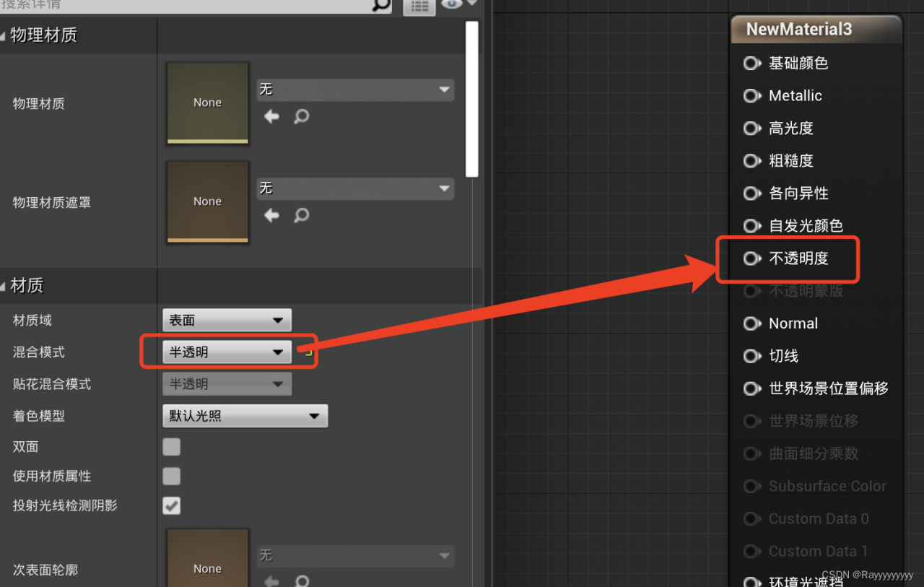This screenshot has height=587, width=924.
Task: Open the 混合模式 dropdown showing 半透明
Action: (x=227, y=352)
